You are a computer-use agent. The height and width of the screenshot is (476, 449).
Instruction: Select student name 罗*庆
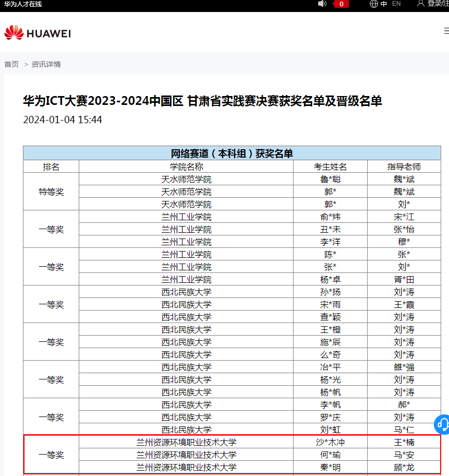(x=330, y=417)
